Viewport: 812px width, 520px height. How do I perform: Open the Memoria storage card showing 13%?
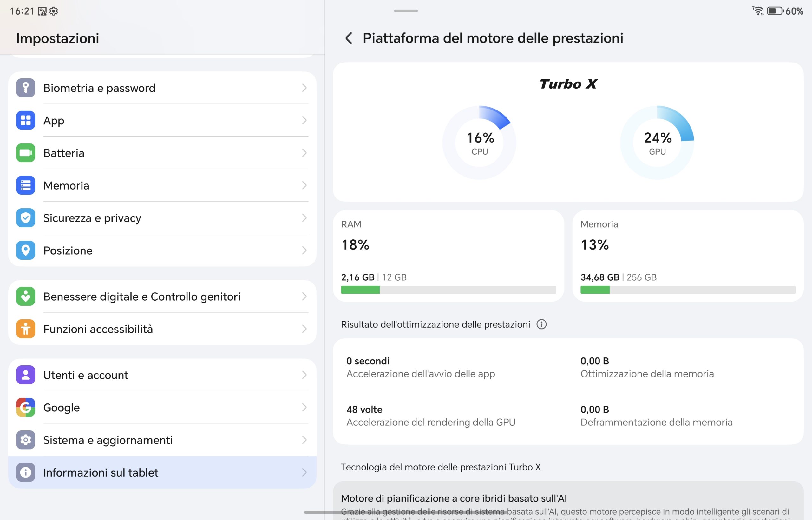[688, 256]
